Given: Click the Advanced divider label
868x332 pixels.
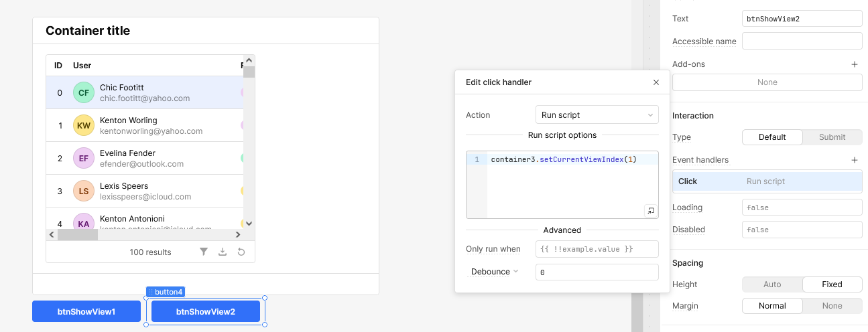Looking at the screenshot, I should point(562,230).
